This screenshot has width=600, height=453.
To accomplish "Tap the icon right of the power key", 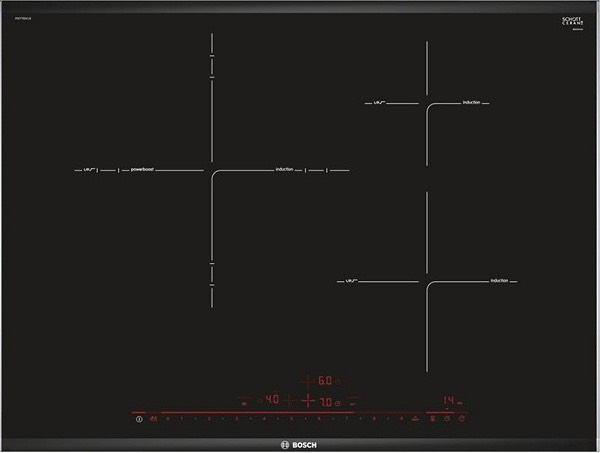I will (153, 420).
